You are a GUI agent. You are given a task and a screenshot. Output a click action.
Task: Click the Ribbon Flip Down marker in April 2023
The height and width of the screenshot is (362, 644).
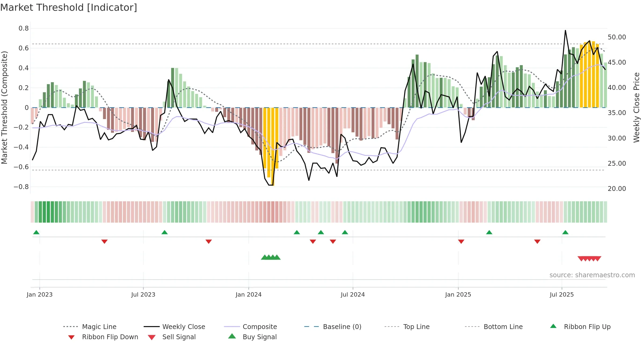(104, 242)
